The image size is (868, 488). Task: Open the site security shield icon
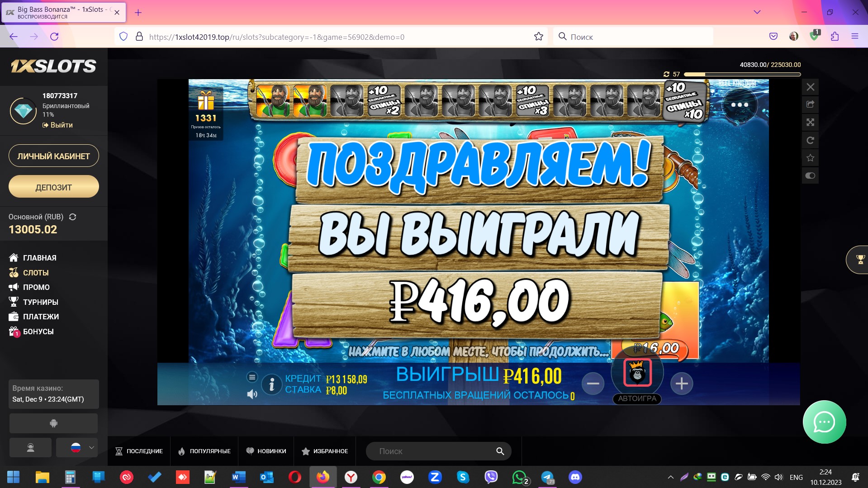click(x=123, y=37)
